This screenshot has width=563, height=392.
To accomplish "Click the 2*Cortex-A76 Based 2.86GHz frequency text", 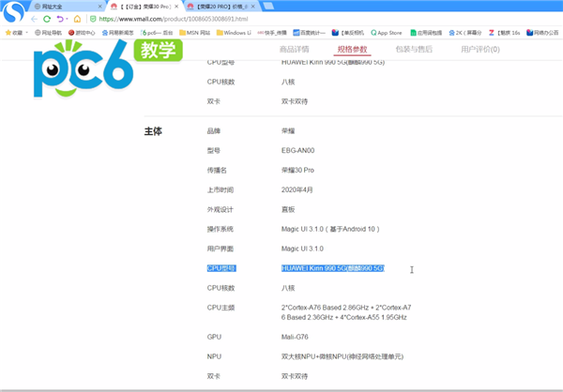I will 346,312.
